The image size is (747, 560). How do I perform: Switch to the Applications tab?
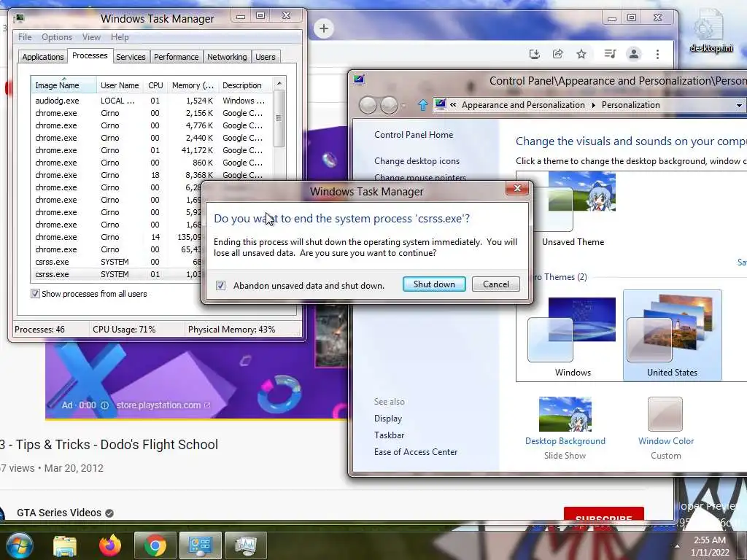click(43, 57)
